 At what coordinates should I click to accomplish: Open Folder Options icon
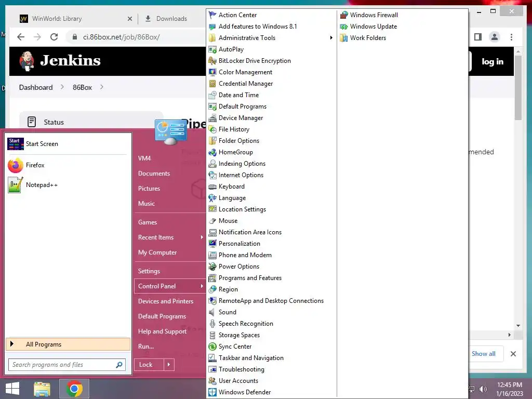click(x=212, y=140)
